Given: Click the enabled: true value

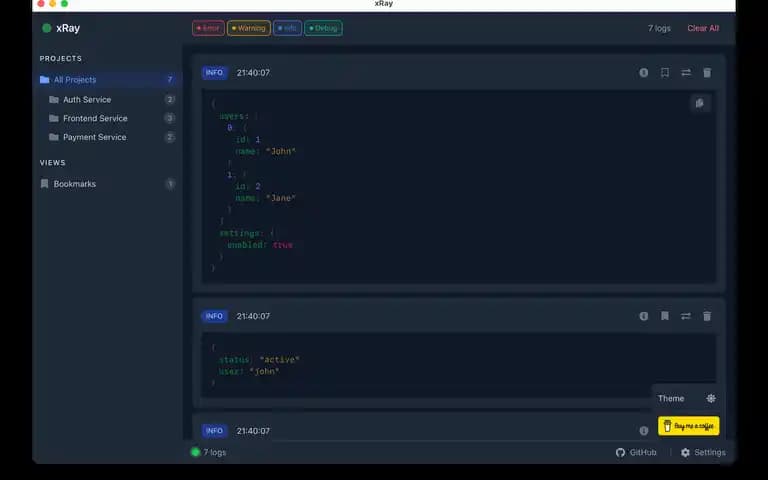Looking at the screenshot, I should coord(283,244).
